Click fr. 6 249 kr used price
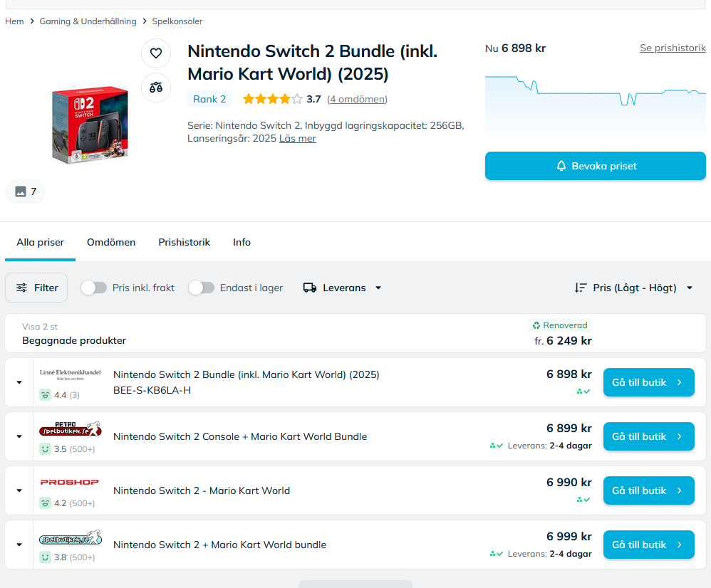This screenshot has height=588, width=711. [x=564, y=341]
